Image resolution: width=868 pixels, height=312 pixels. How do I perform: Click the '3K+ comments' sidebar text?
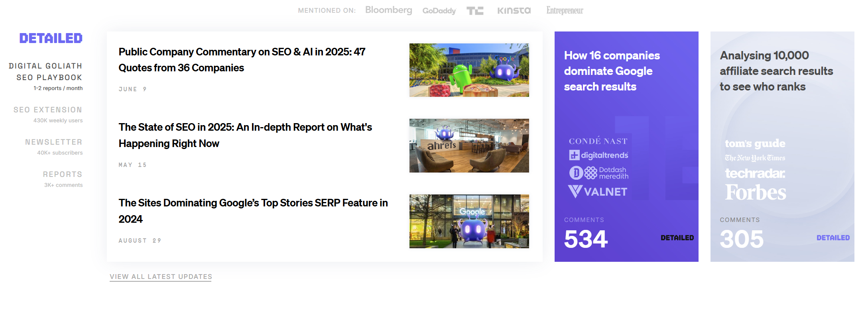tap(63, 185)
